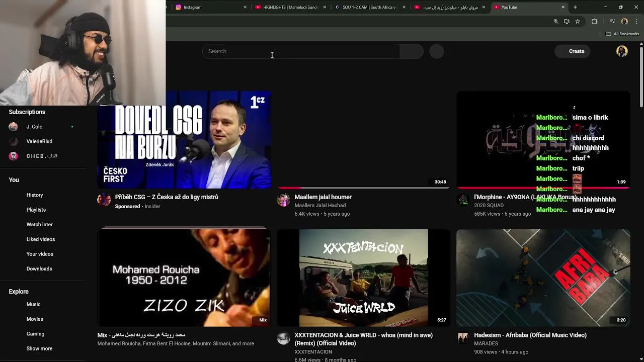Click the XXXTENTACION channel avatar
The height and width of the screenshot is (362, 644).
click(284, 338)
